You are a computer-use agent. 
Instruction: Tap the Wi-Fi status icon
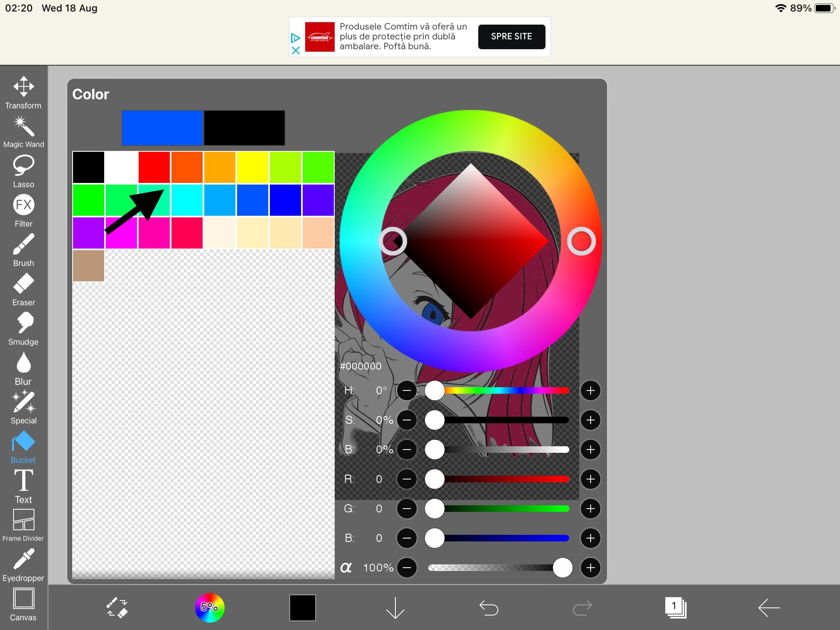[780, 8]
